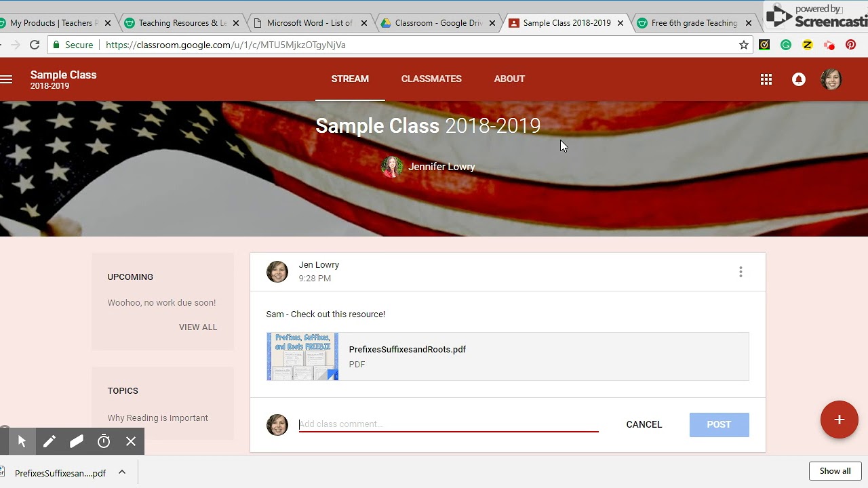Image resolution: width=868 pixels, height=488 pixels.
Task: Bookmark this page with the star icon
Action: coord(744,45)
